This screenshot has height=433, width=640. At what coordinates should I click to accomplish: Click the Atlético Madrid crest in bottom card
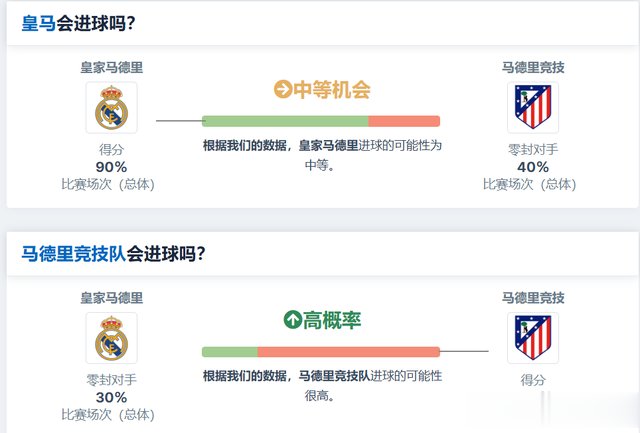click(533, 338)
